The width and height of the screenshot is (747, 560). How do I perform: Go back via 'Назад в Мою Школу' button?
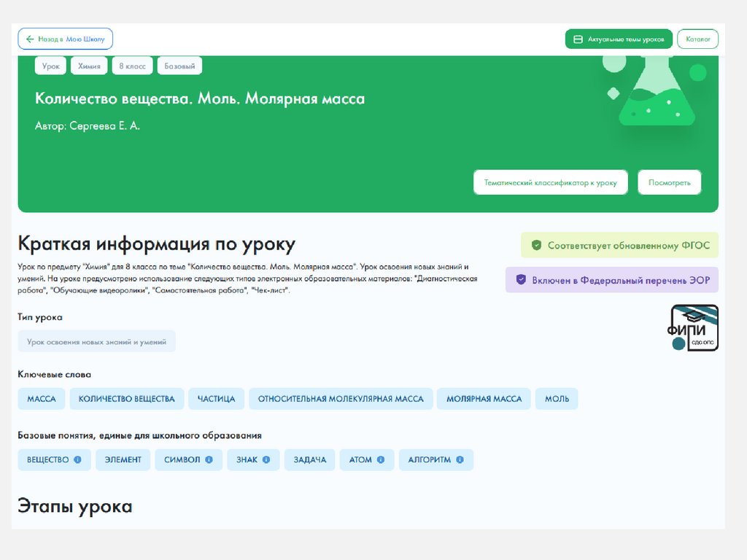[65, 39]
